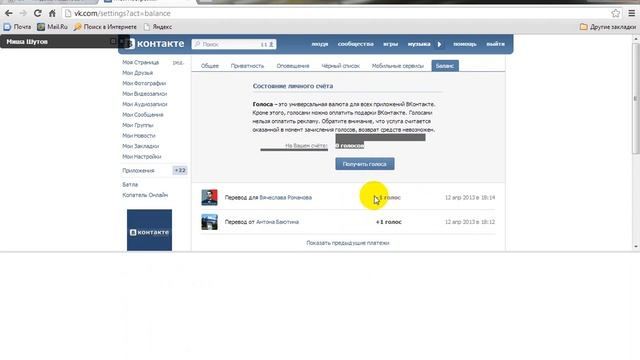Open сообщества in the top menu

[x=356, y=44]
